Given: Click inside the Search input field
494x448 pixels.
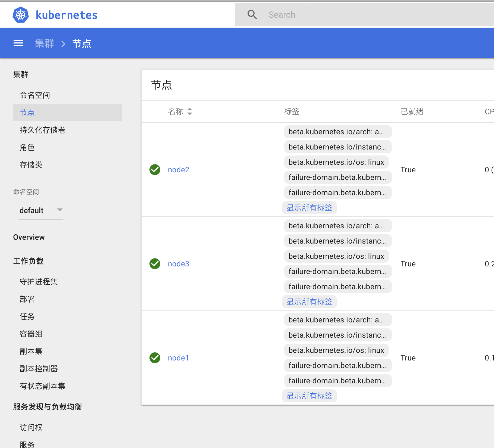Looking at the screenshot, I should click(x=326, y=14).
